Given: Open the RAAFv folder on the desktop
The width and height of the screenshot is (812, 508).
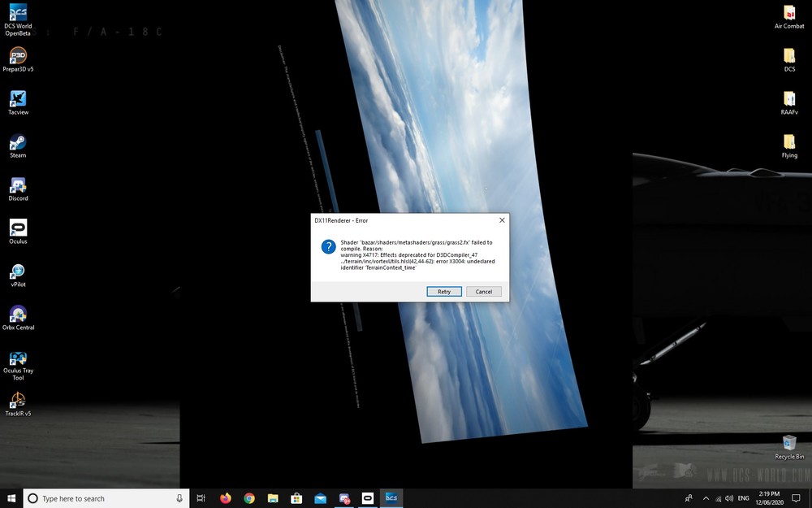Looking at the screenshot, I should coord(788,100).
